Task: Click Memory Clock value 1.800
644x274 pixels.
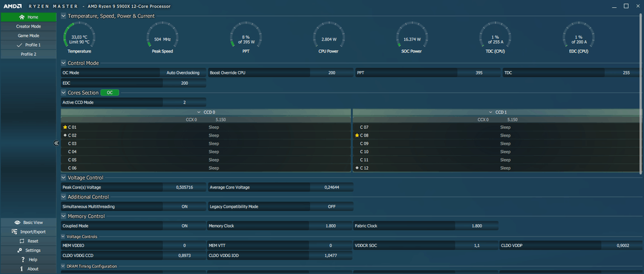Action: tap(331, 226)
